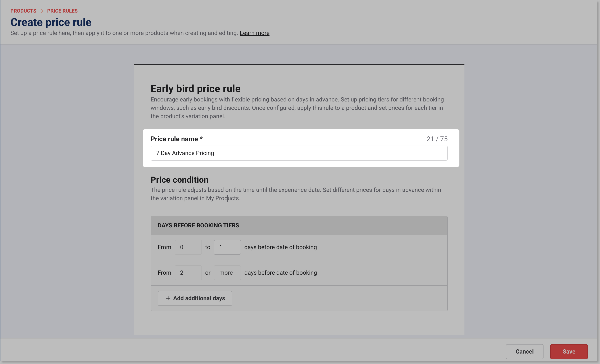Select the first tier 'to' field showing 1
The height and width of the screenshot is (364, 600).
click(227, 247)
